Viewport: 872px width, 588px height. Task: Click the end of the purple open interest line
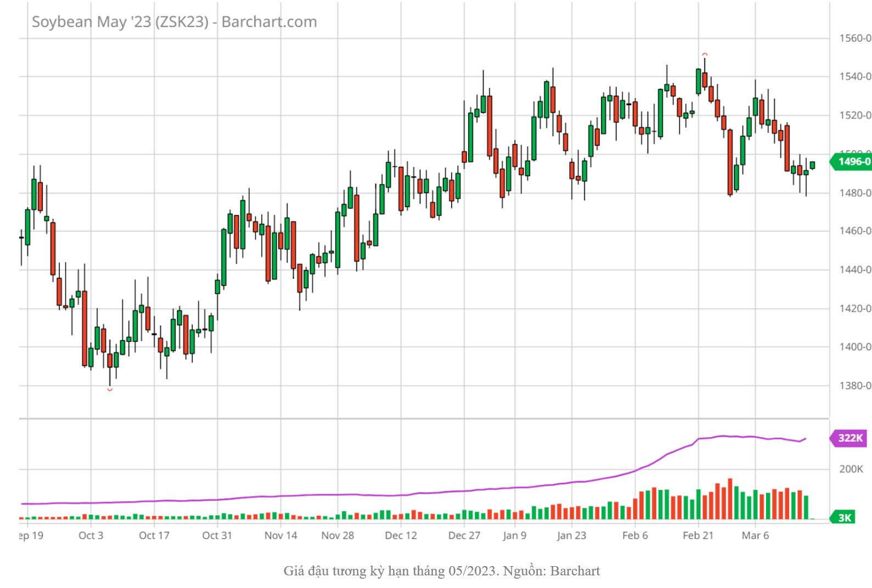coord(805,439)
